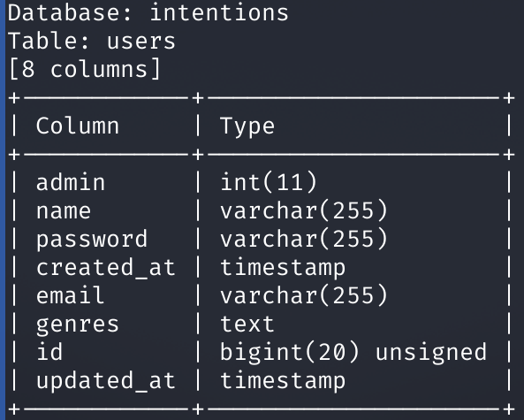Click the 'Type' header
Viewport: 524px width, 420px height.
247,127
